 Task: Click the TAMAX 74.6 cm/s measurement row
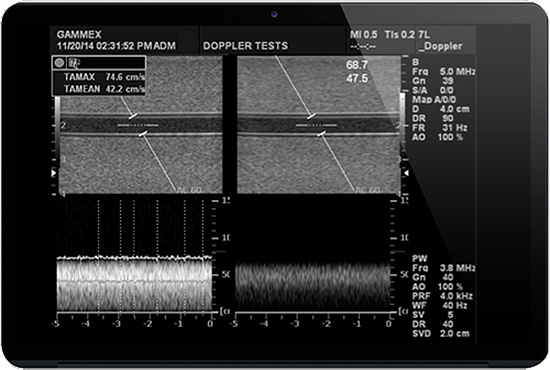pyautogui.click(x=104, y=77)
